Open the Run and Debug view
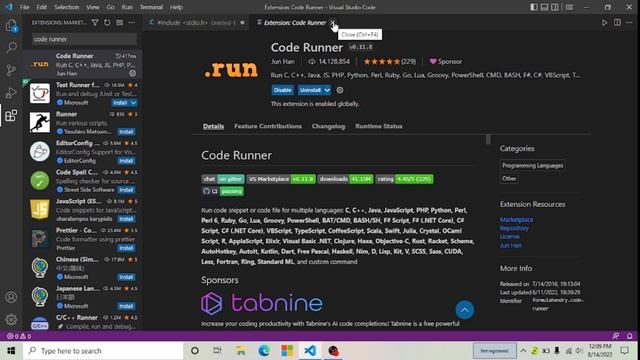Viewport: 640px width, 360px height. coord(11,93)
